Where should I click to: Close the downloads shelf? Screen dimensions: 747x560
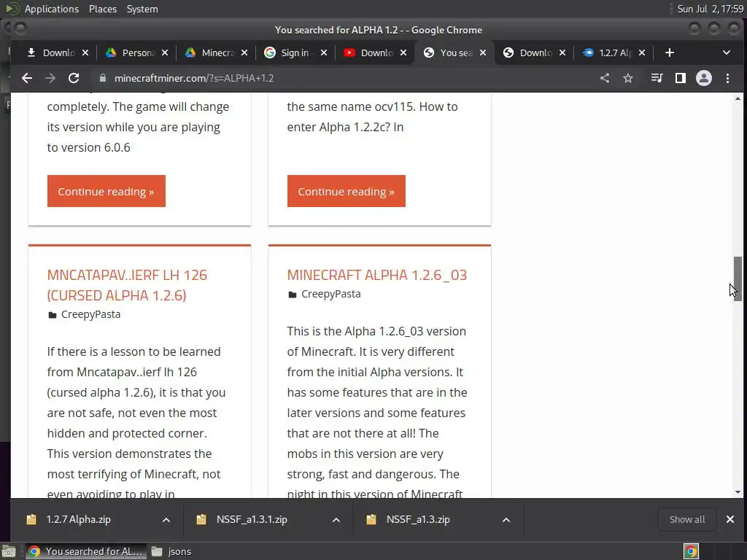(729, 519)
